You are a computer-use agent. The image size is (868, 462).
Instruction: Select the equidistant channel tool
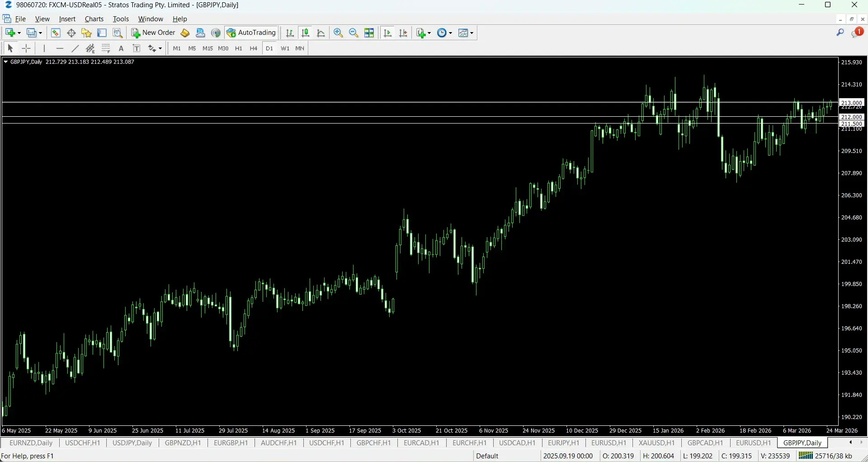tap(90, 48)
